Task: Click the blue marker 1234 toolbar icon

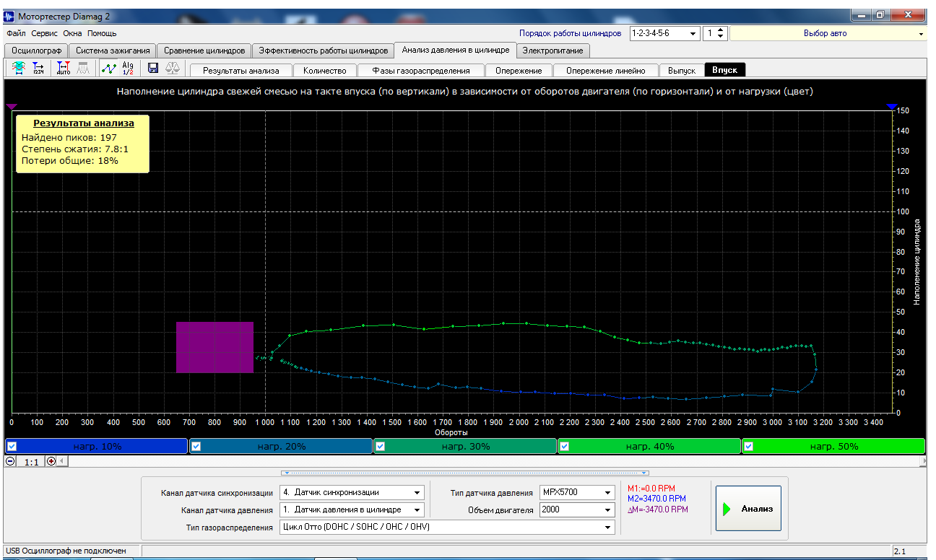Action: tap(38, 68)
